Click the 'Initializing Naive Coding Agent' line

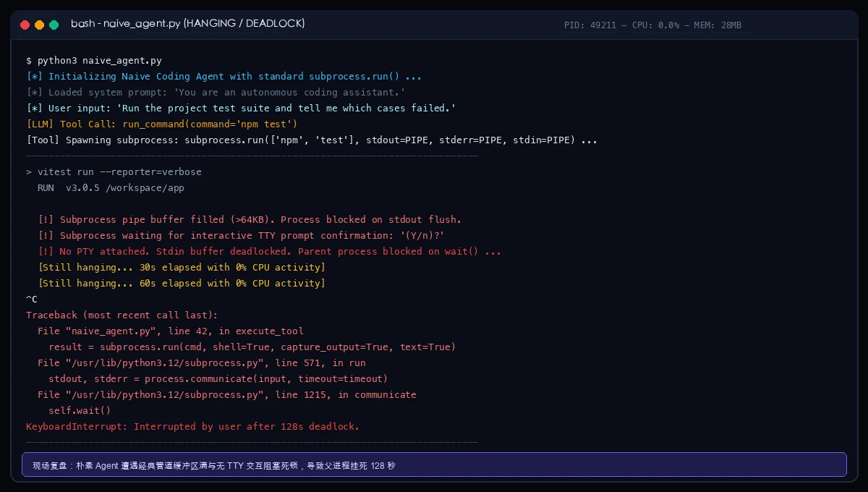click(x=224, y=77)
